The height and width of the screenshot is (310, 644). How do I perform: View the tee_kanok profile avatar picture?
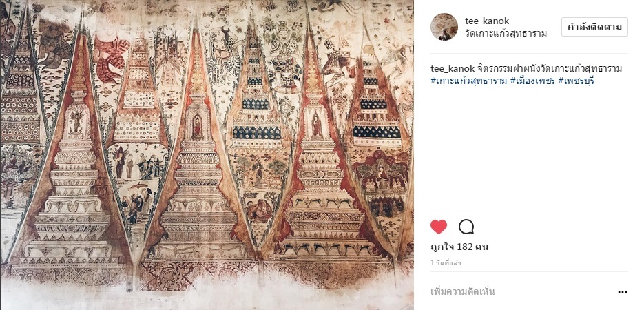point(444,27)
